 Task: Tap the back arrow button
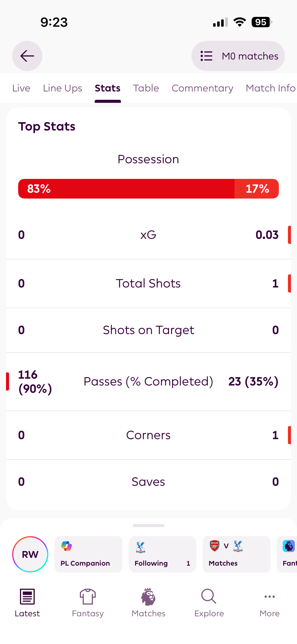pyautogui.click(x=27, y=56)
